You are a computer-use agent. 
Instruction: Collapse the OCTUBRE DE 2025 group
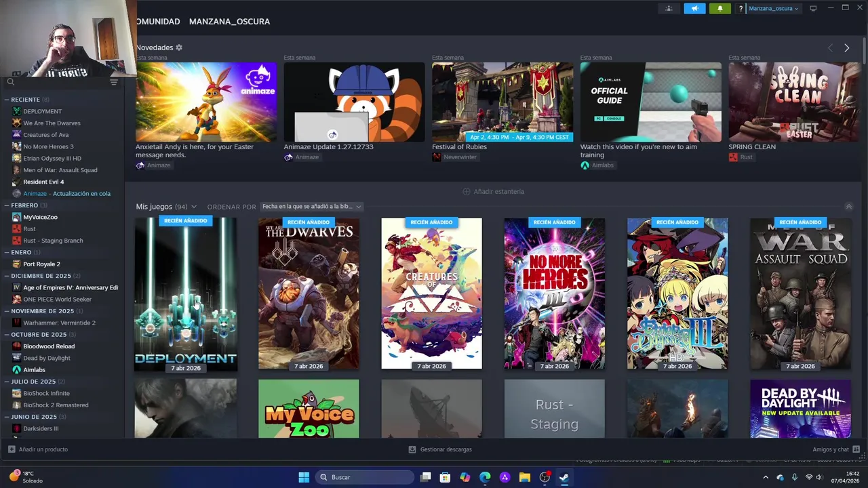(x=7, y=334)
